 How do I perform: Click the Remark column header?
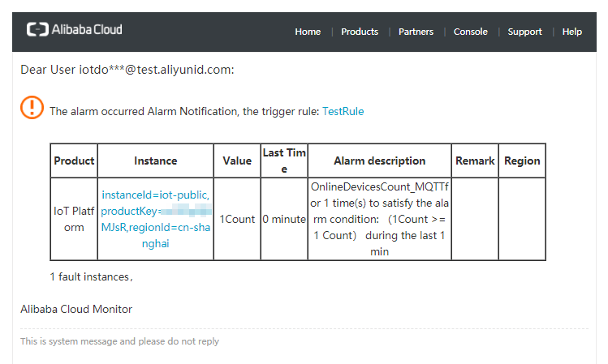[475, 161]
